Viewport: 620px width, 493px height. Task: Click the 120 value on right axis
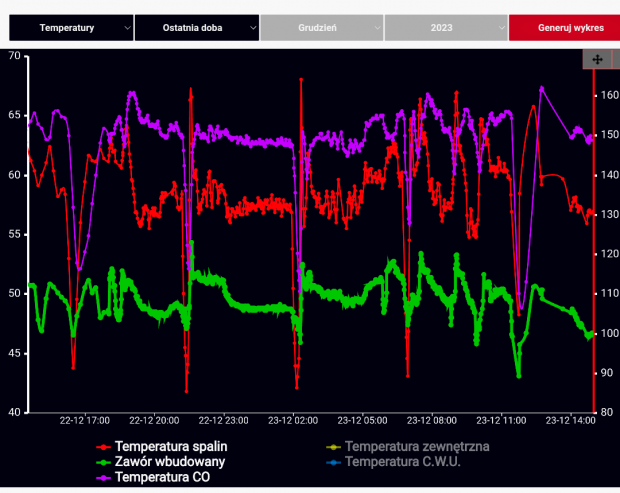[x=609, y=253]
